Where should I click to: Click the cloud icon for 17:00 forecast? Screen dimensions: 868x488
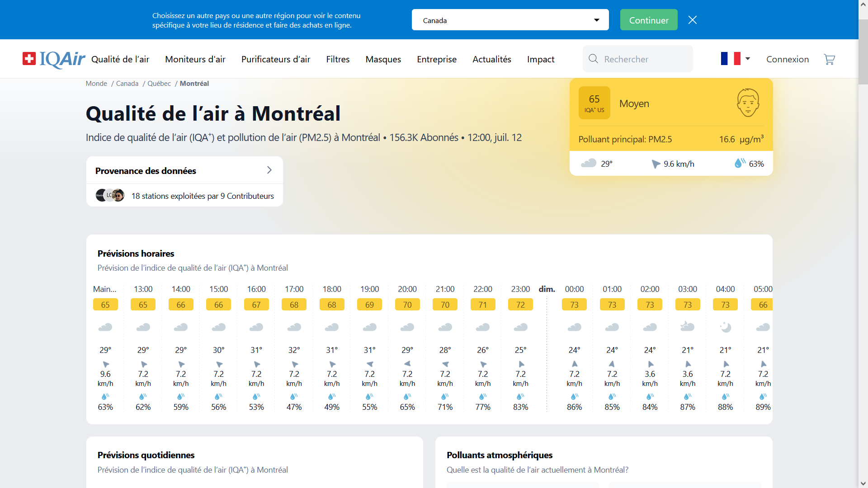(294, 327)
